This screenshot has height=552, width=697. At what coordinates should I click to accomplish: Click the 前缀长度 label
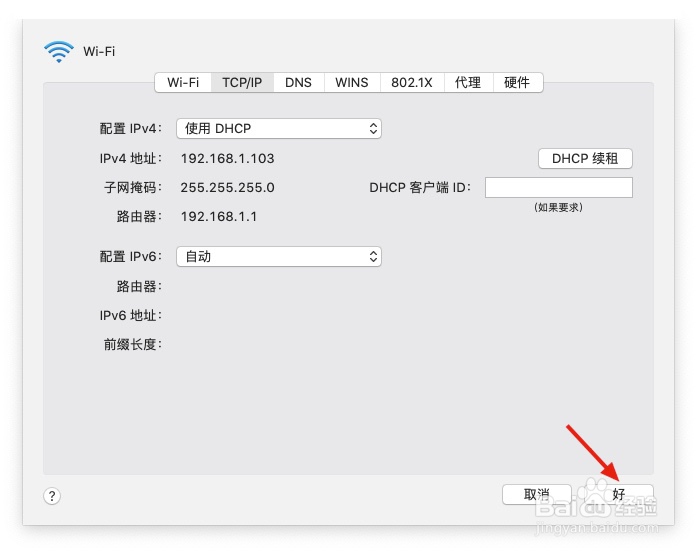133,344
